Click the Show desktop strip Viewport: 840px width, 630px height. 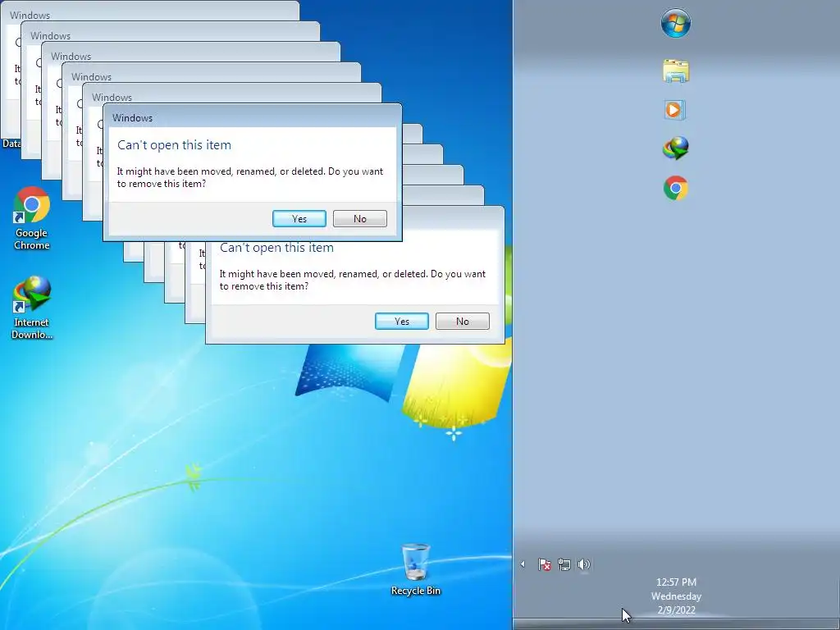tap(676, 624)
